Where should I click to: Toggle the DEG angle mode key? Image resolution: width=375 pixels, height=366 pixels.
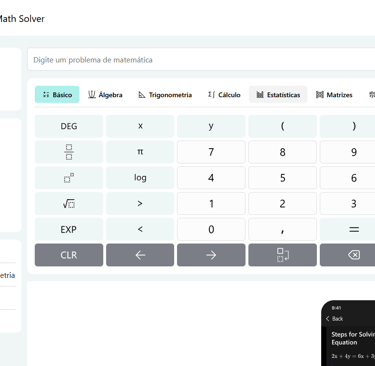coord(69,126)
